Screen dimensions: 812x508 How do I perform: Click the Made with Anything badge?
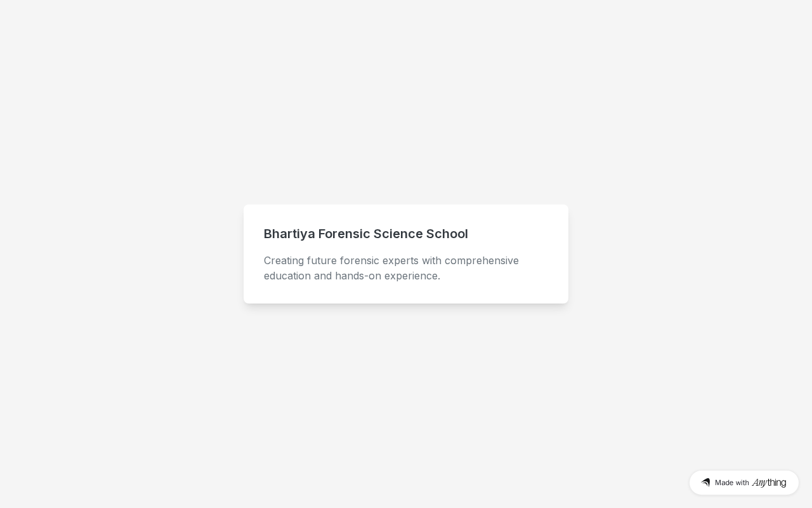click(x=743, y=483)
